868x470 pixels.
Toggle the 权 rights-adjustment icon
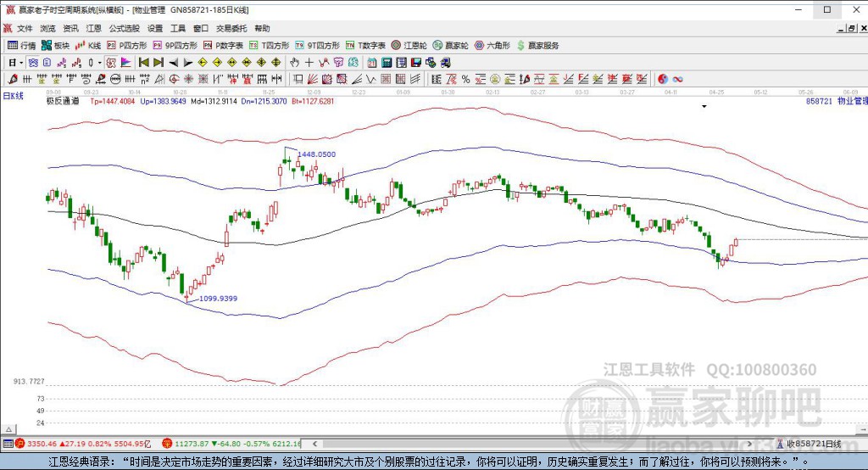111,63
